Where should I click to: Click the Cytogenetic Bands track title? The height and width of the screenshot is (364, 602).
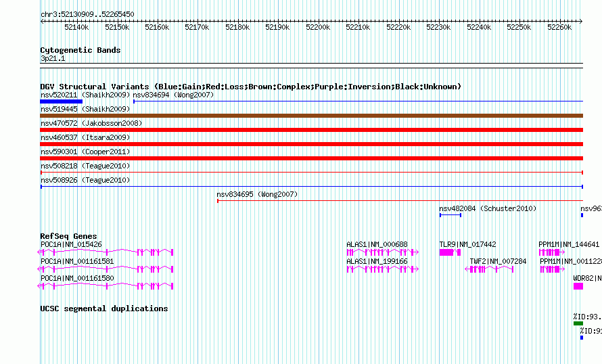(80, 50)
